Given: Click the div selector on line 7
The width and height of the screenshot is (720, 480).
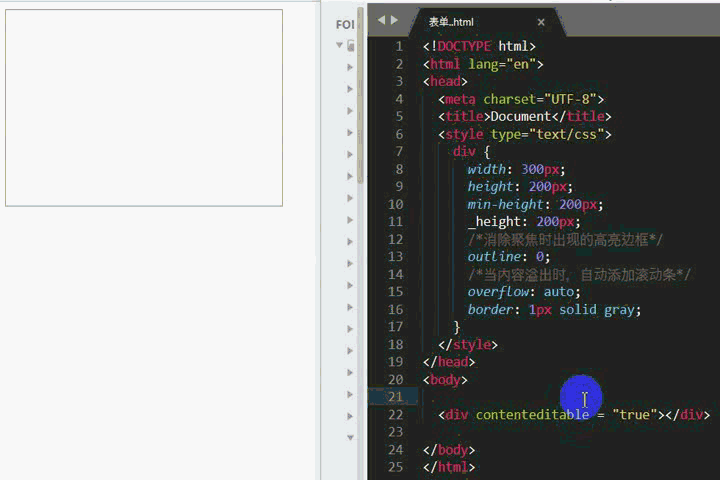Looking at the screenshot, I should pyautogui.click(x=464, y=151).
